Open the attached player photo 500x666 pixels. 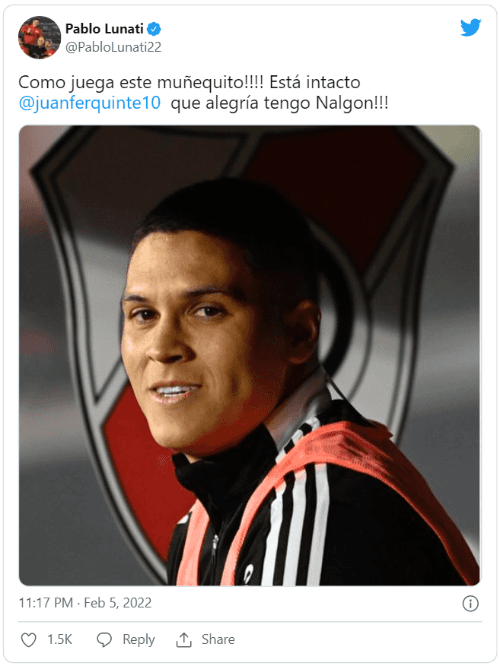tap(249, 356)
